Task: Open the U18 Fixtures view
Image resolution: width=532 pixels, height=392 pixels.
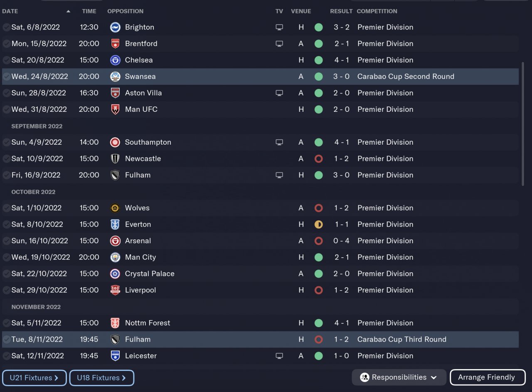Action: [101, 378]
